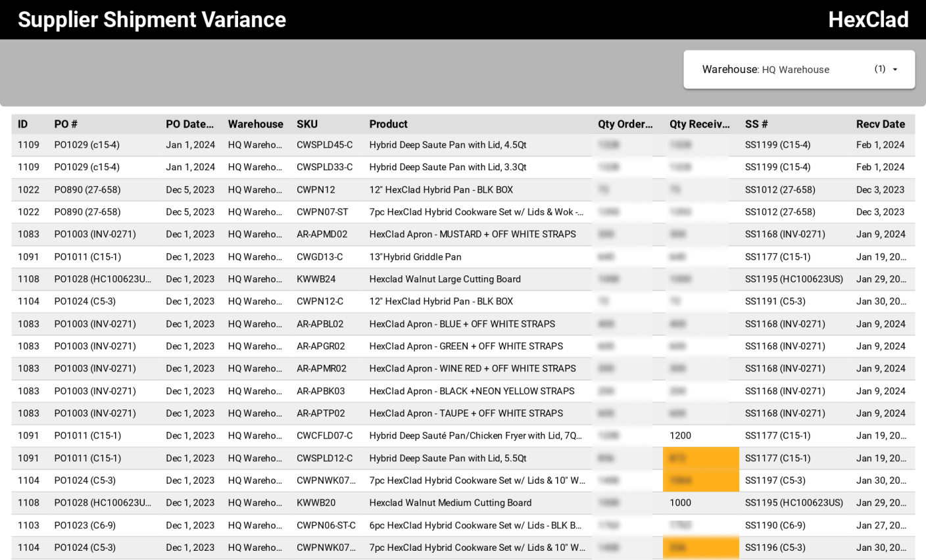Select the orange cell in SS1196 (C5-3) row
The image size is (926, 560).
click(x=700, y=548)
